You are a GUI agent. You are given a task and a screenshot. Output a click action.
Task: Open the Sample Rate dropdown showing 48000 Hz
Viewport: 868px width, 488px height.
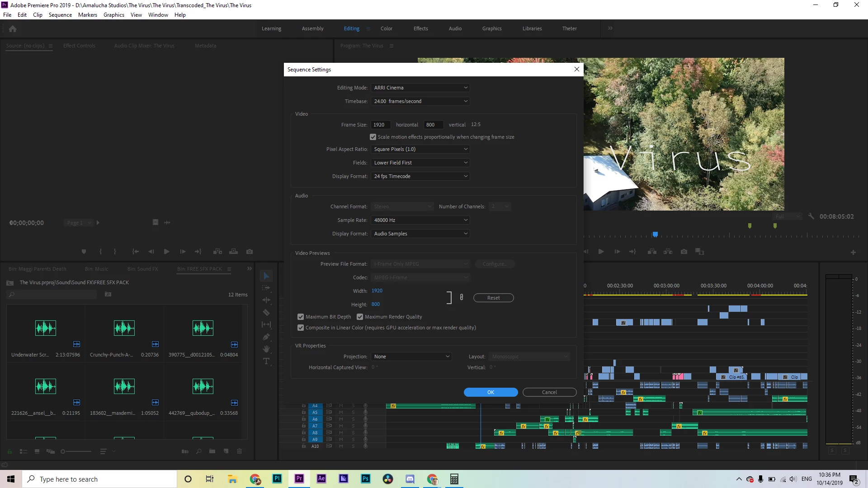420,220
